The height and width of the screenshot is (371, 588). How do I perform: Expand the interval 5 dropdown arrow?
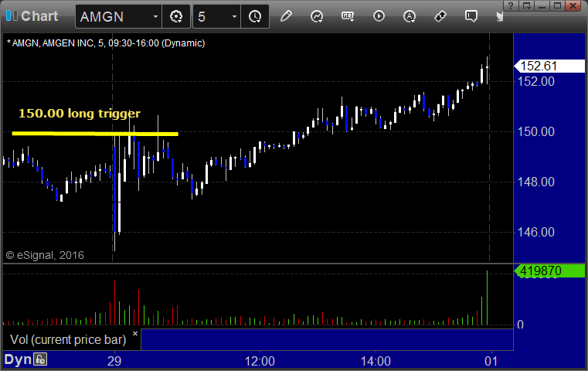coord(234,16)
